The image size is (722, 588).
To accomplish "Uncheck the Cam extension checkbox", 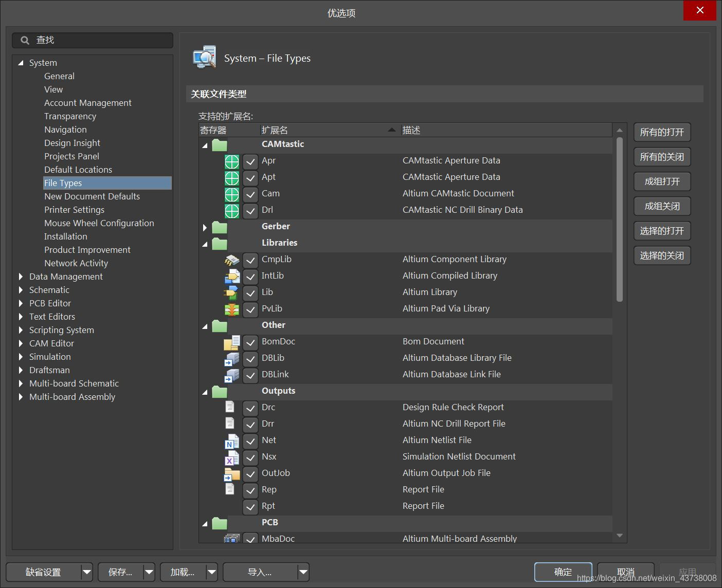I will pos(250,195).
